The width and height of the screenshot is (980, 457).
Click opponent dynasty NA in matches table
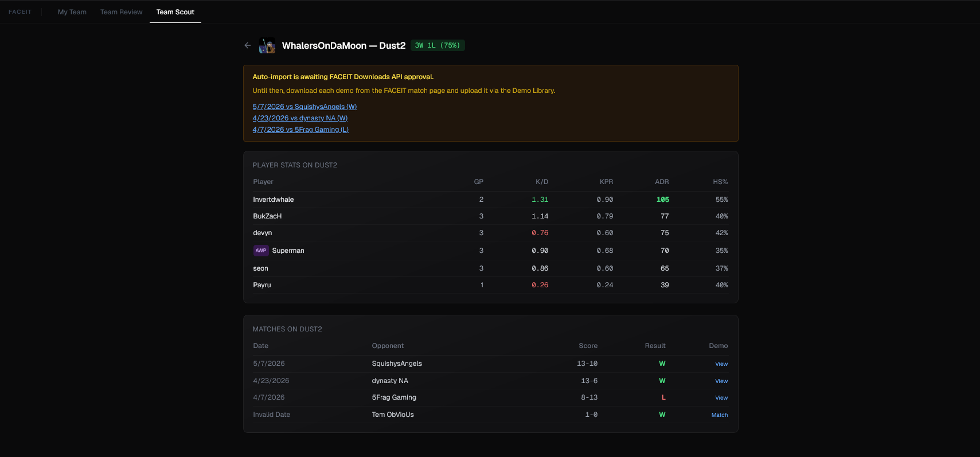point(390,381)
